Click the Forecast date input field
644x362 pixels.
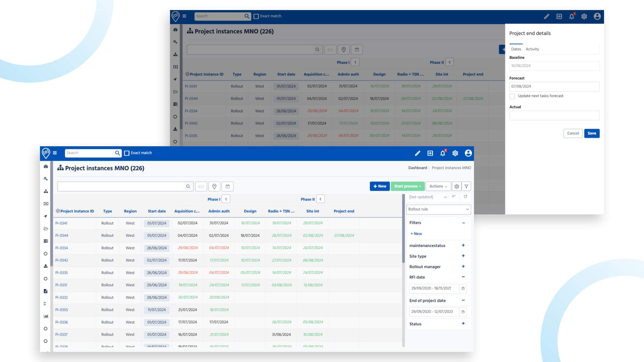tap(554, 87)
